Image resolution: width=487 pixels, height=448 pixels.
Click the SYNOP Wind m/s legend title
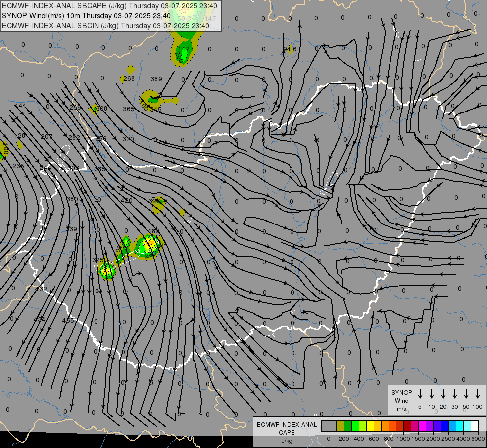coord(401,400)
